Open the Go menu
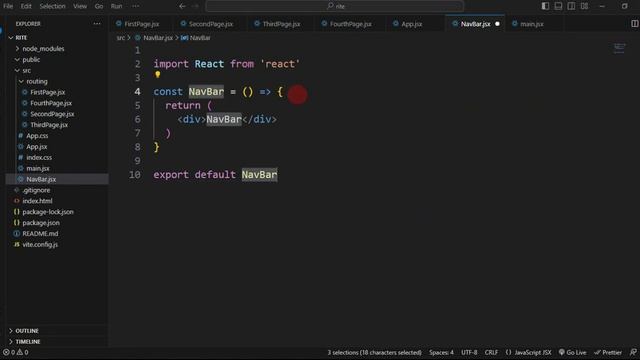The width and height of the screenshot is (640, 360). [x=99, y=6]
